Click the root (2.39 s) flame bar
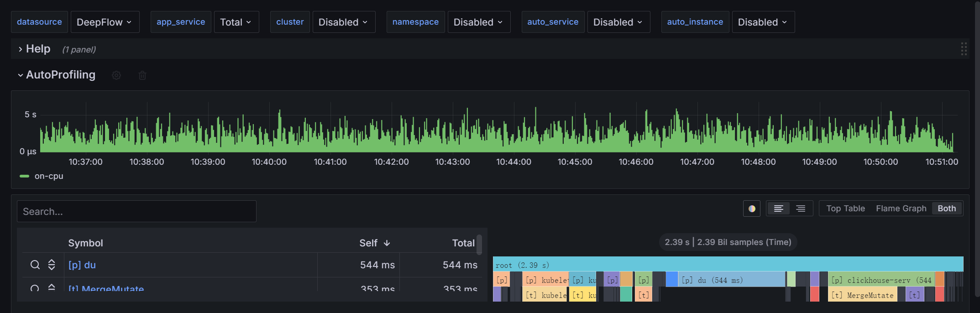This screenshot has width=980, height=313. point(728,265)
